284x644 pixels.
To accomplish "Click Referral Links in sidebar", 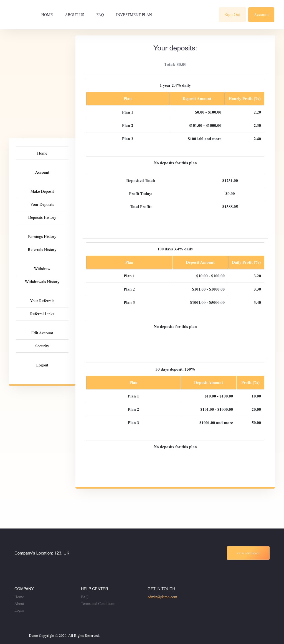I will pos(42,314).
